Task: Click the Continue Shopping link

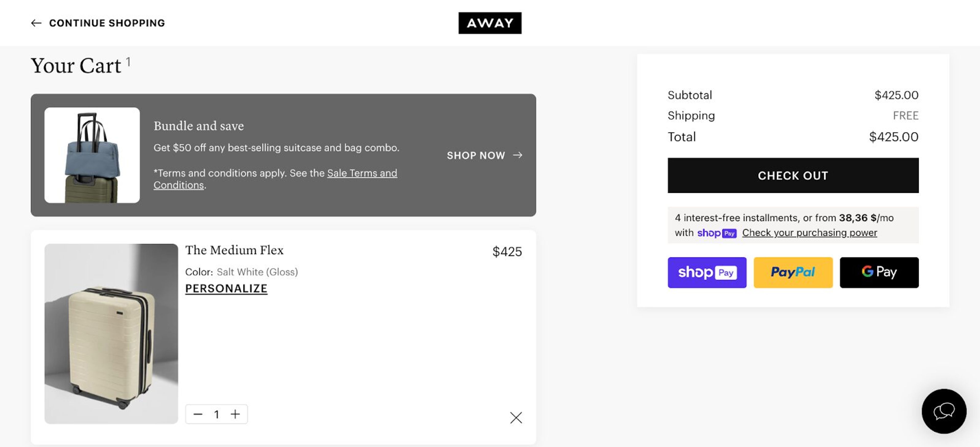Action: 107,23
